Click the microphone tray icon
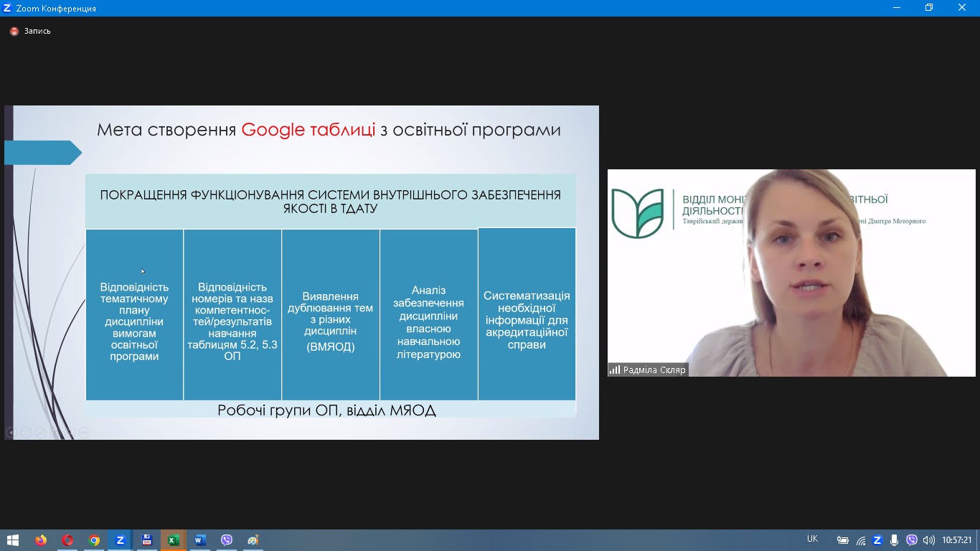 coord(894,540)
